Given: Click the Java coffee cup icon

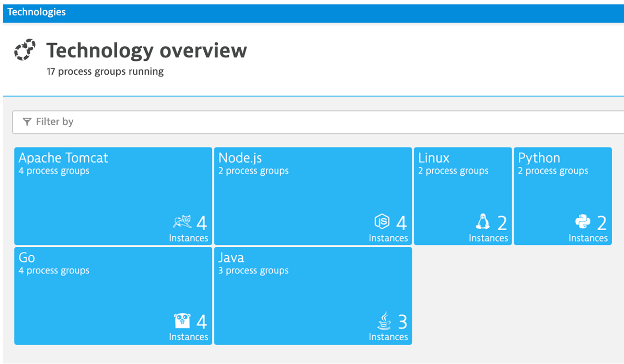Looking at the screenshot, I should [384, 321].
